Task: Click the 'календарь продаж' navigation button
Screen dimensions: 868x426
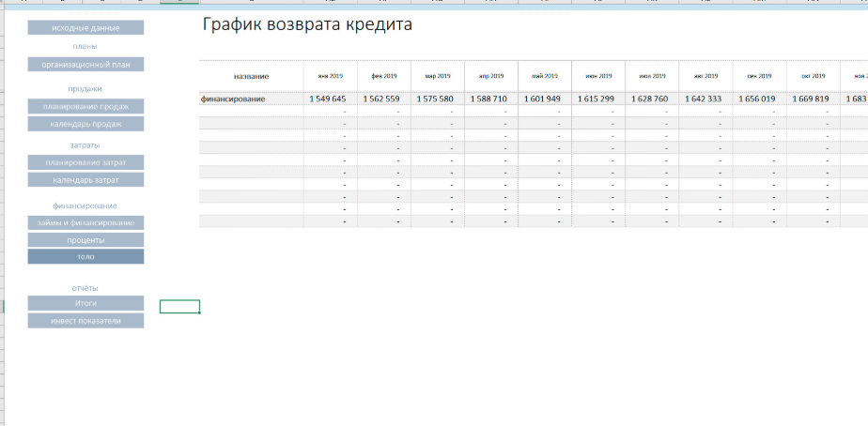Action: click(x=85, y=124)
